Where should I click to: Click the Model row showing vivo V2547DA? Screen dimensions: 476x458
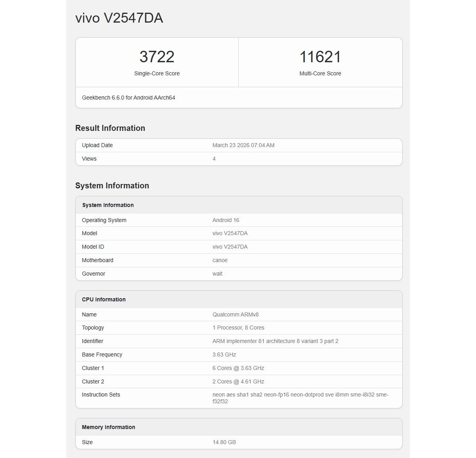pyautogui.click(x=230, y=233)
